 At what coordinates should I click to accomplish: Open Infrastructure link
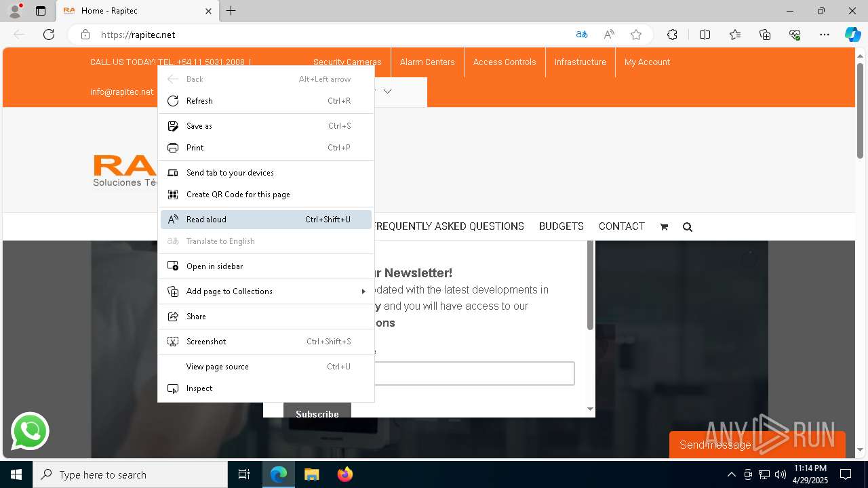(x=580, y=62)
